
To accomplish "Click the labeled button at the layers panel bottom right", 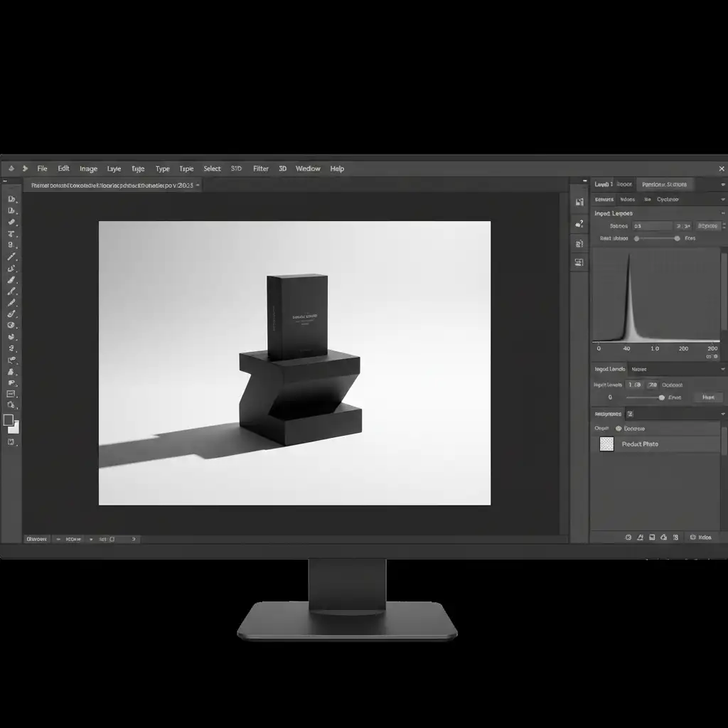I will [701, 538].
